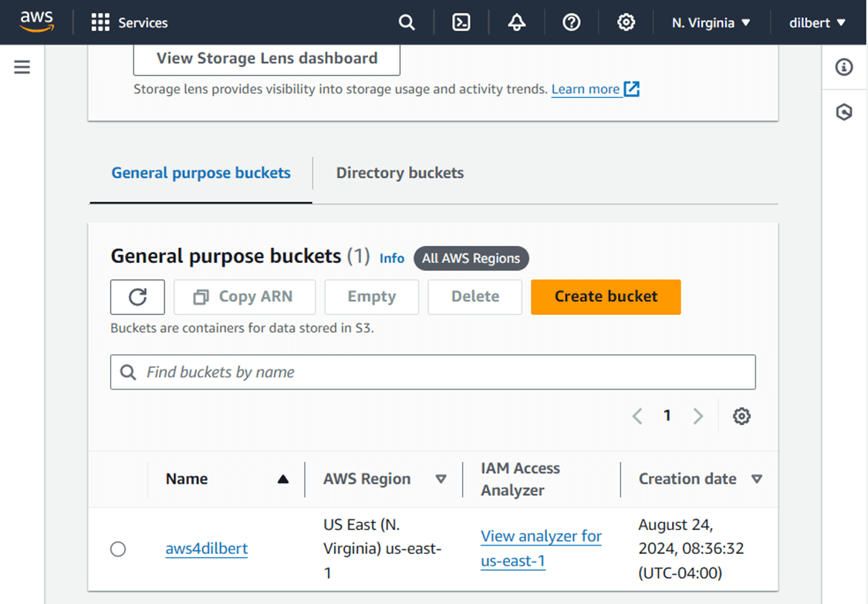Click the AWS logo home icon

(36, 22)
